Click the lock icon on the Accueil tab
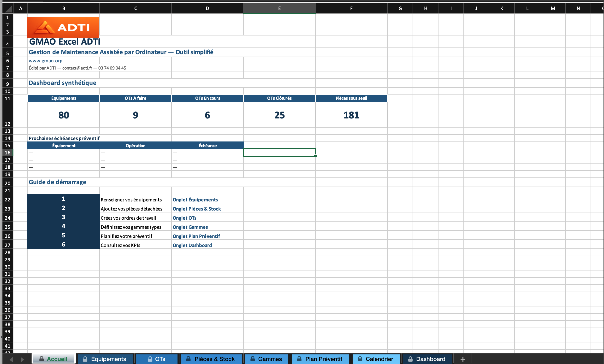 (x=42, y=359)
